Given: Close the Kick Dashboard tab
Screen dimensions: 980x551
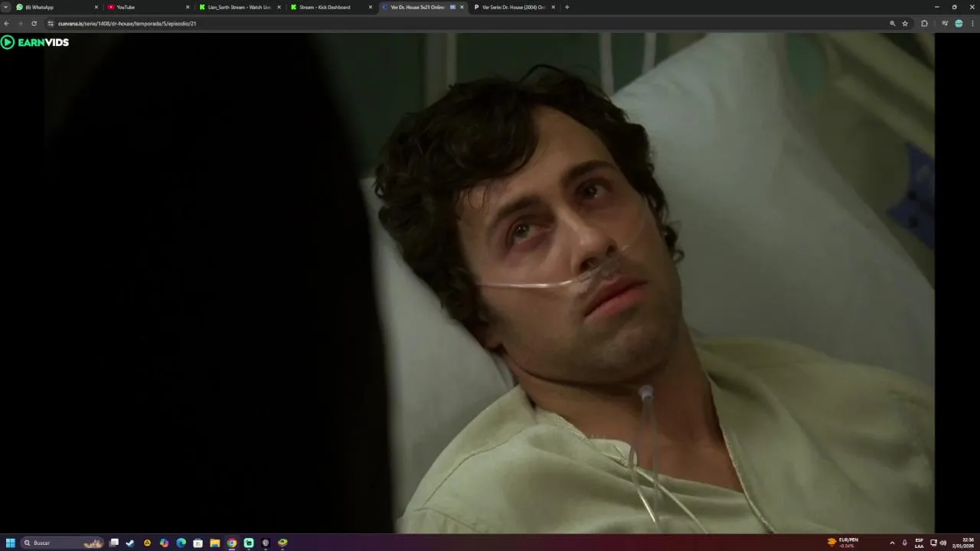Looking at the screenshot, I should pos(371,7).
